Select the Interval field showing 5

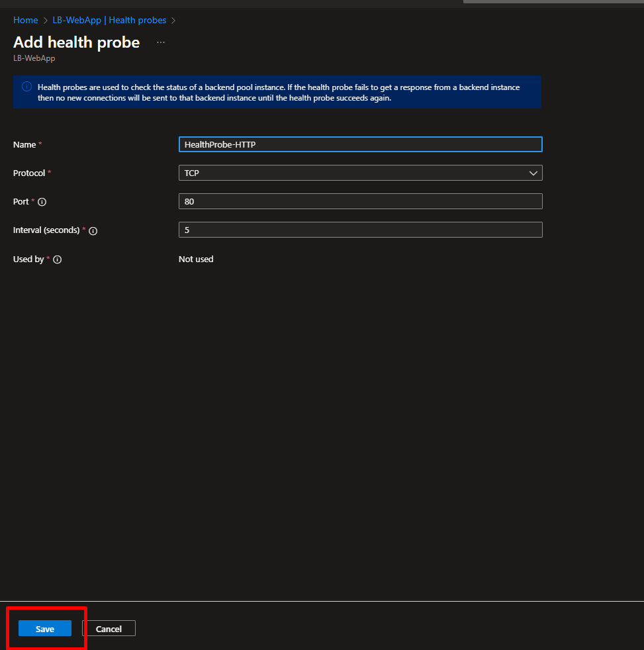tap(360, 230)
